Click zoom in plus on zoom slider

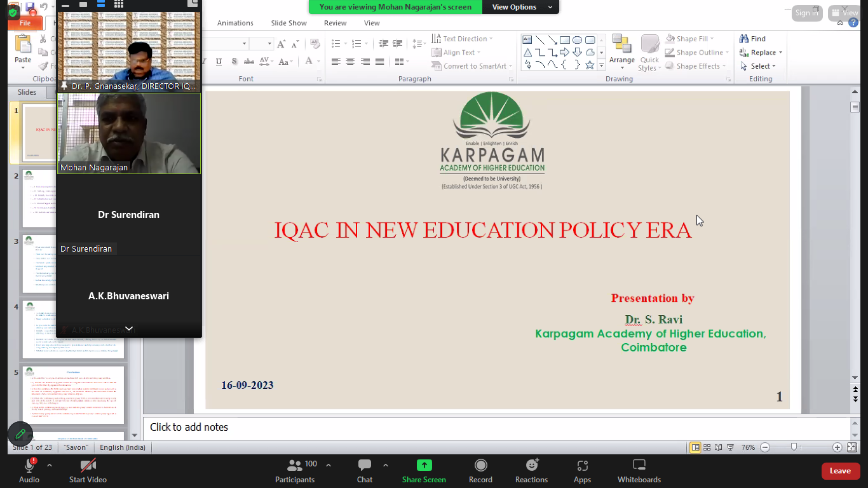pos(837,447)
